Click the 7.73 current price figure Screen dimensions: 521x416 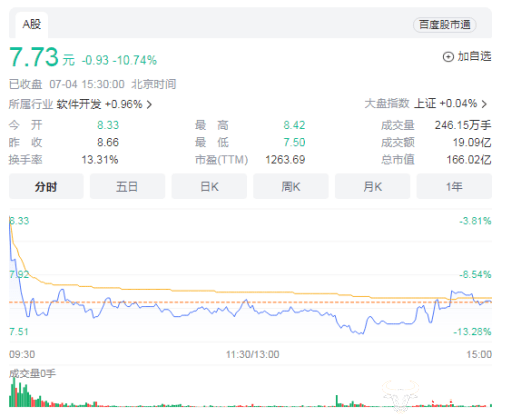tap(34, 57)
